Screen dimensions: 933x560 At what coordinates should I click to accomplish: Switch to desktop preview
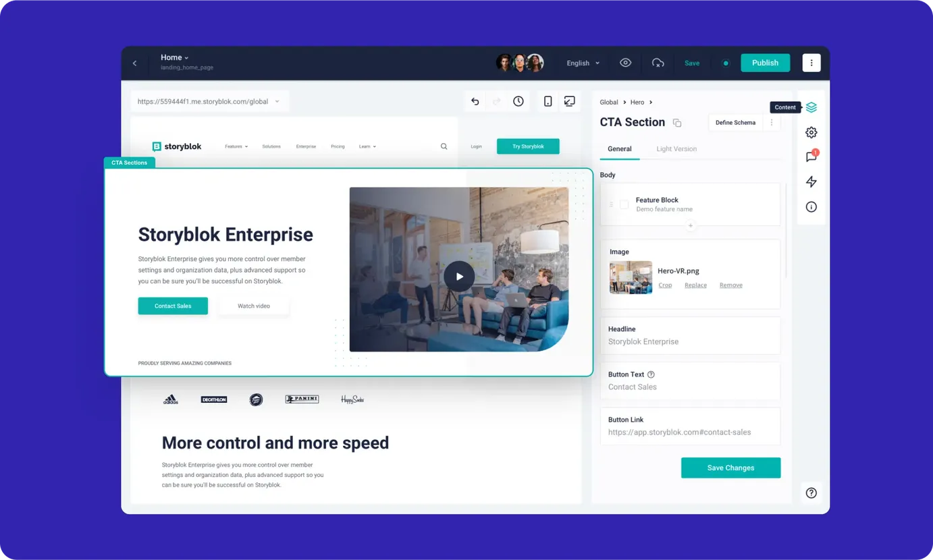pyautogui.click(x=570, y=101)
